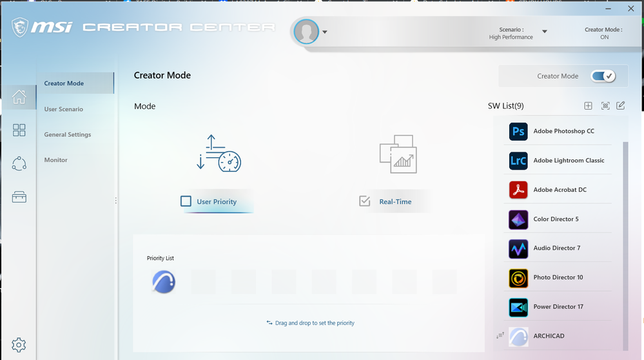Click the Real-Time chart illustration

tap(398, 154)
